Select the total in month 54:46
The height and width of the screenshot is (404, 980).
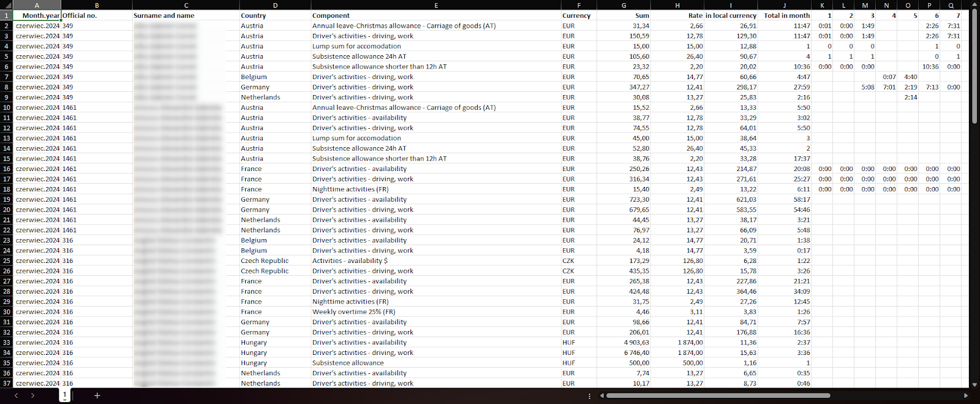[x=784, y=210]
